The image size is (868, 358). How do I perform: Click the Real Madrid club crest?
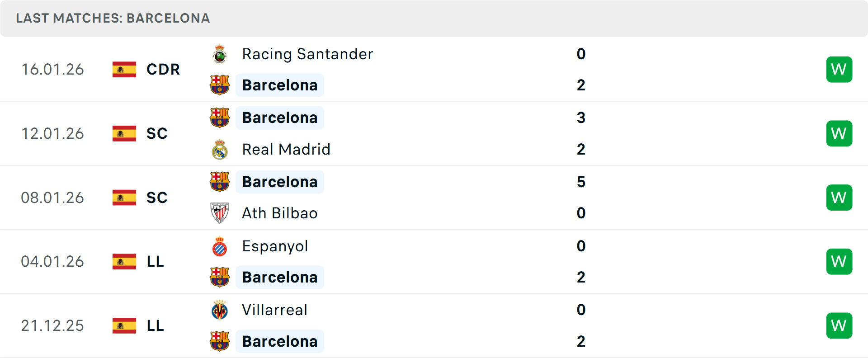(x=220, y=150)
